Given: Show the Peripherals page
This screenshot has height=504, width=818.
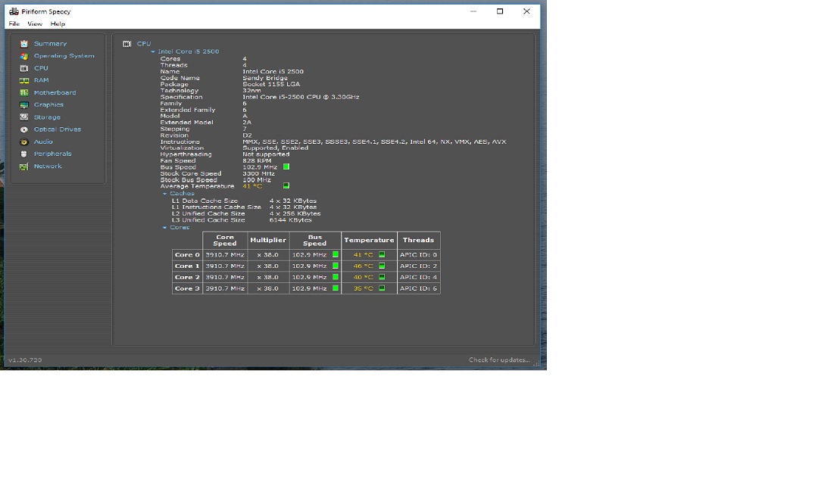Looking at the screenshot, I should [53, 154].
